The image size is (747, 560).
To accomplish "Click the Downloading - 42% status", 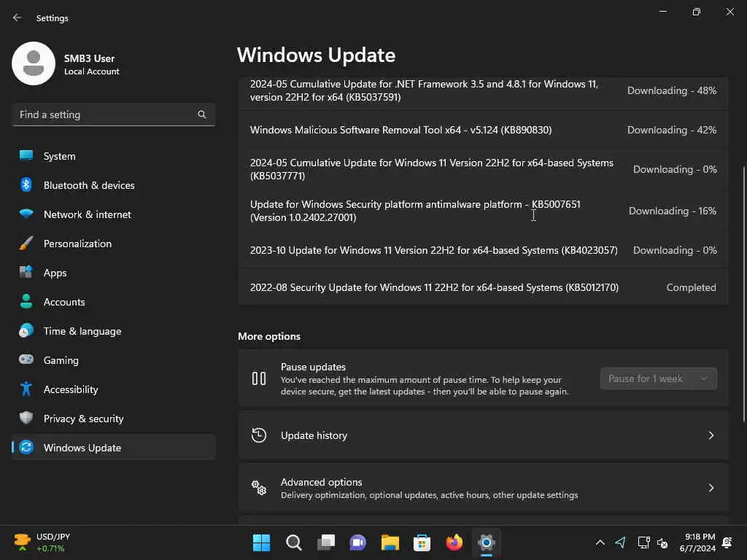I will coord(672,130).
